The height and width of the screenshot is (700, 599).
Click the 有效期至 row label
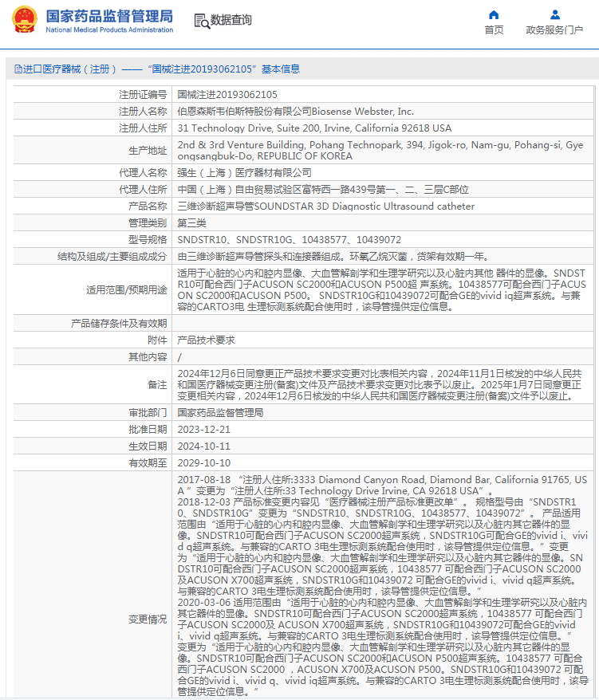coord(148,463)
